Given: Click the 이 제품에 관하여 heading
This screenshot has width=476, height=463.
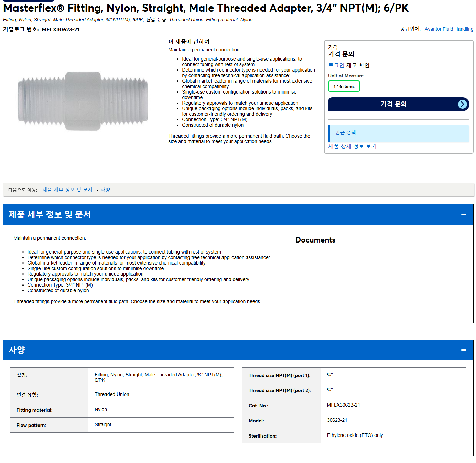Looking at the screenshot, I should 189,42.
